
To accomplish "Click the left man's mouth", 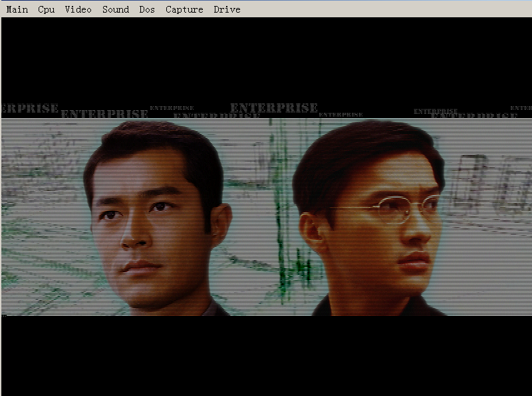I will tap(144, 268).
